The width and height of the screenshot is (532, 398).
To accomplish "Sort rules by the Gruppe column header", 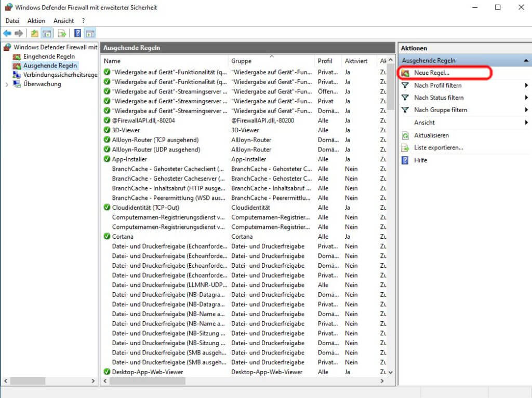I will (271, 61).
